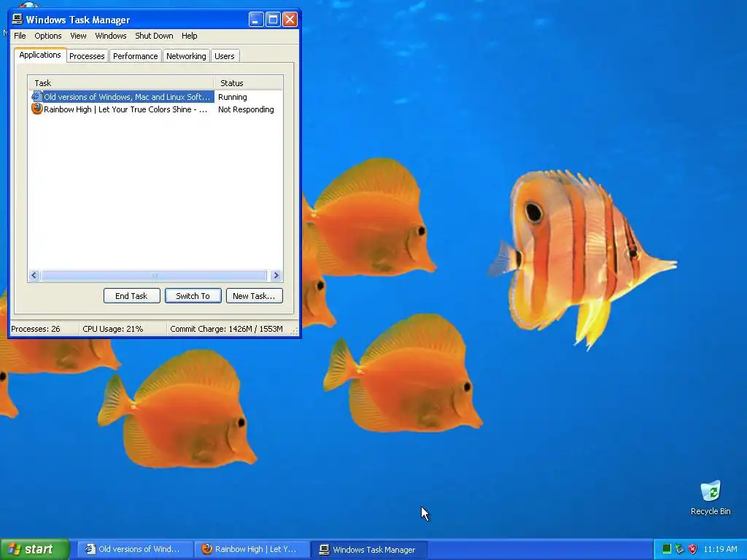
Task: Switch to the Networking tab
Action: (x=186, y=56)
